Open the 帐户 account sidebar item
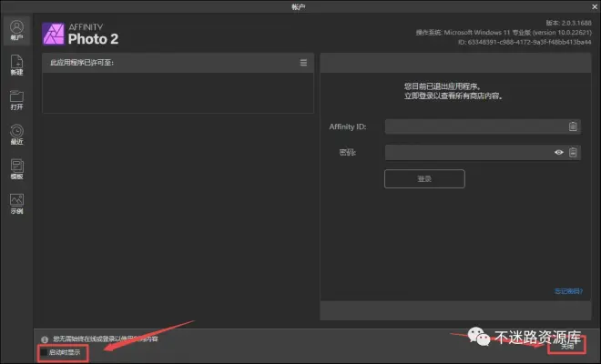601x364 pixels. tap(16, 31)
